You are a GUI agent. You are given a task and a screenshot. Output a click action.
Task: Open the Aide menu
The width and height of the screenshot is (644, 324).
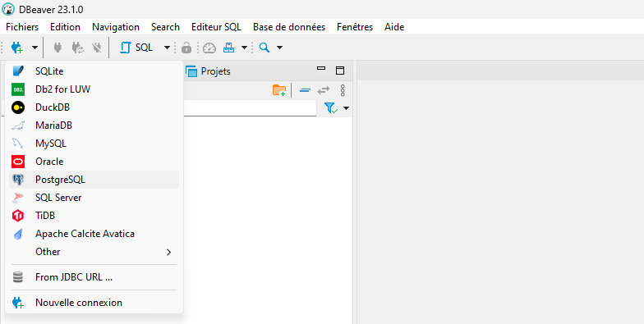[394, 27]
